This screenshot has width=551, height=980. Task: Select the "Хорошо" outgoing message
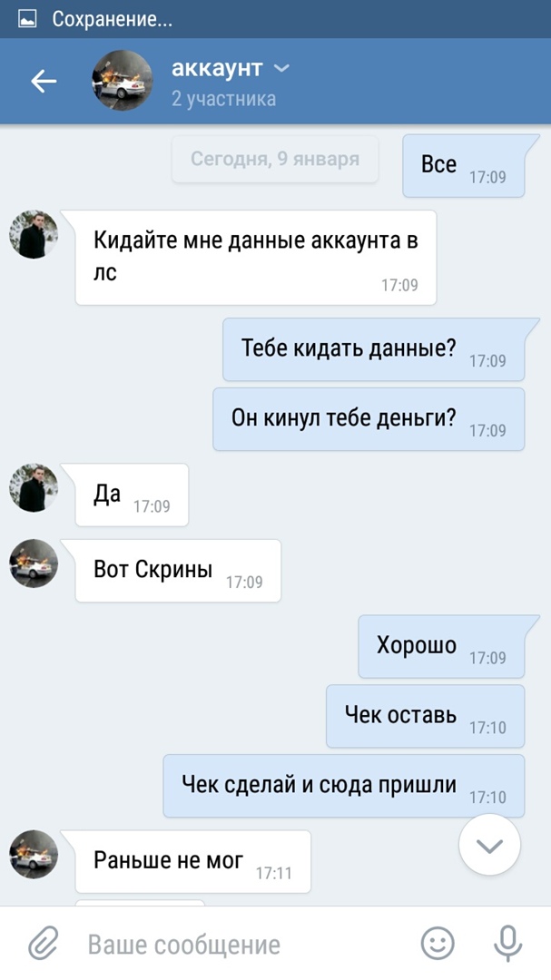[x=441, y=646]
